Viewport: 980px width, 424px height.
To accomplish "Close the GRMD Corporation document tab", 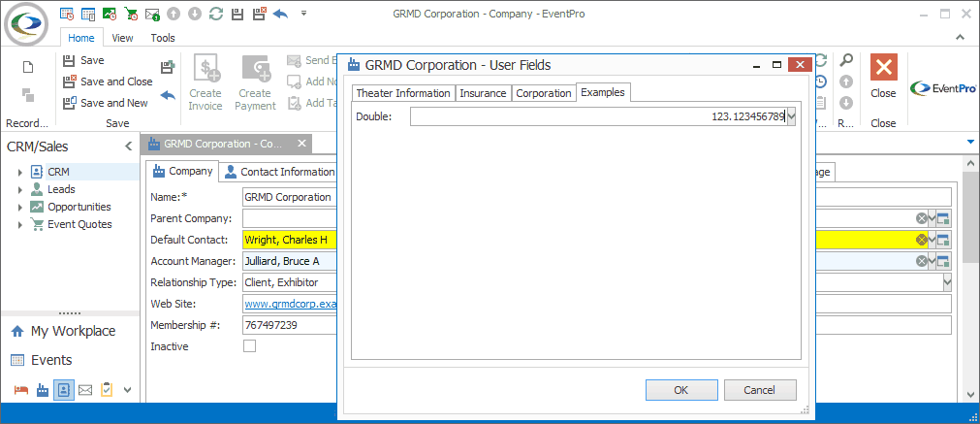I will [301, 144].
